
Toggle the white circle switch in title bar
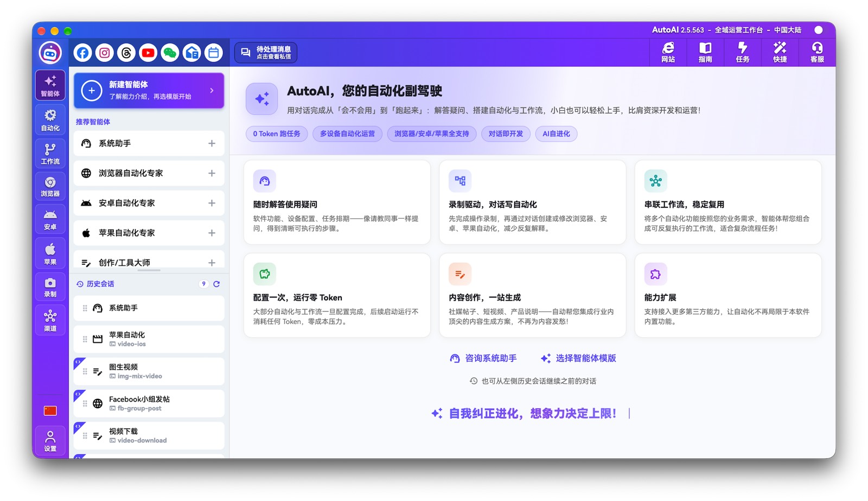[819, 30]
